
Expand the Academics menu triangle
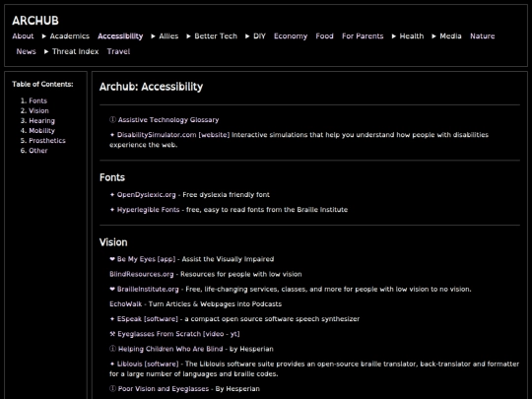click(44, 36)
